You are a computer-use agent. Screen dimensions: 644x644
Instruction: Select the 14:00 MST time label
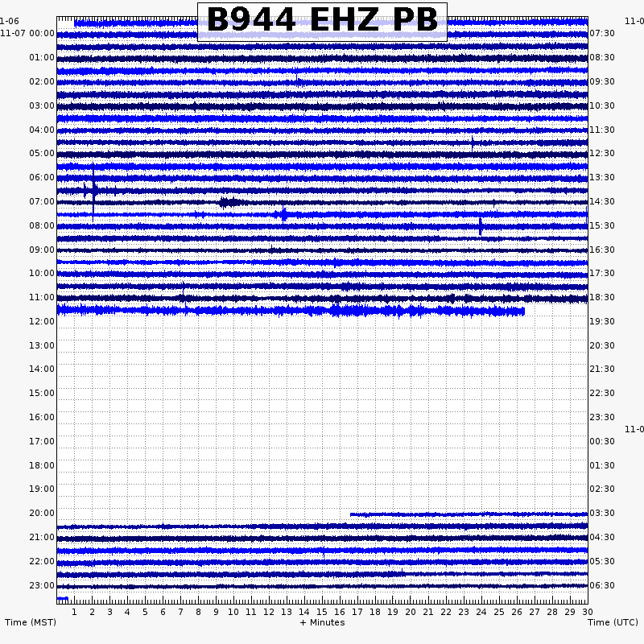(x=42, y=369)
